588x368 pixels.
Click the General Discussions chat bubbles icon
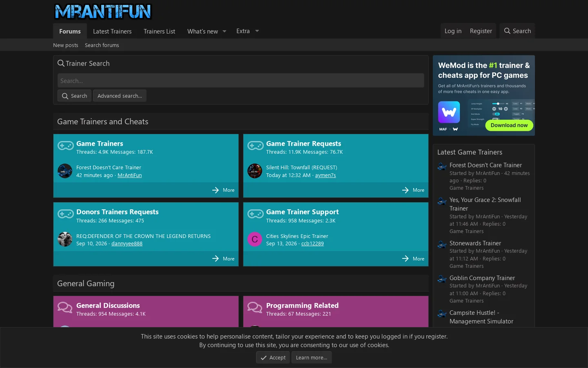[65, 307]
